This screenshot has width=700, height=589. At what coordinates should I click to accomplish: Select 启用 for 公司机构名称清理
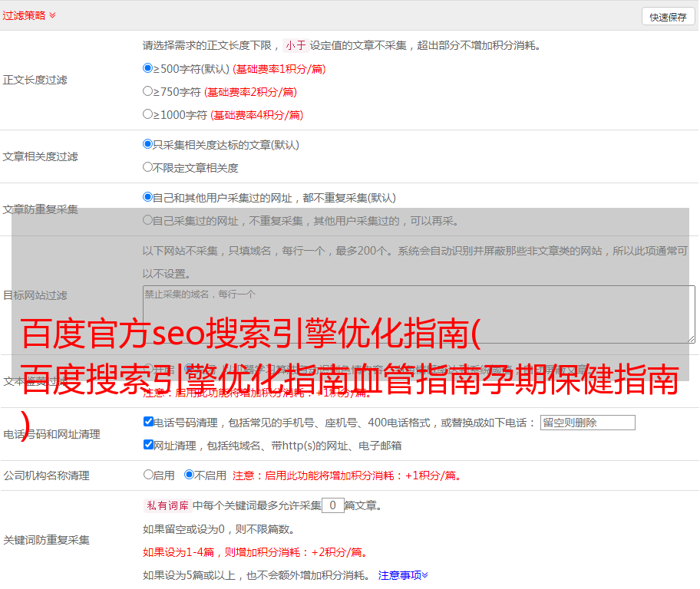(148, 474)
